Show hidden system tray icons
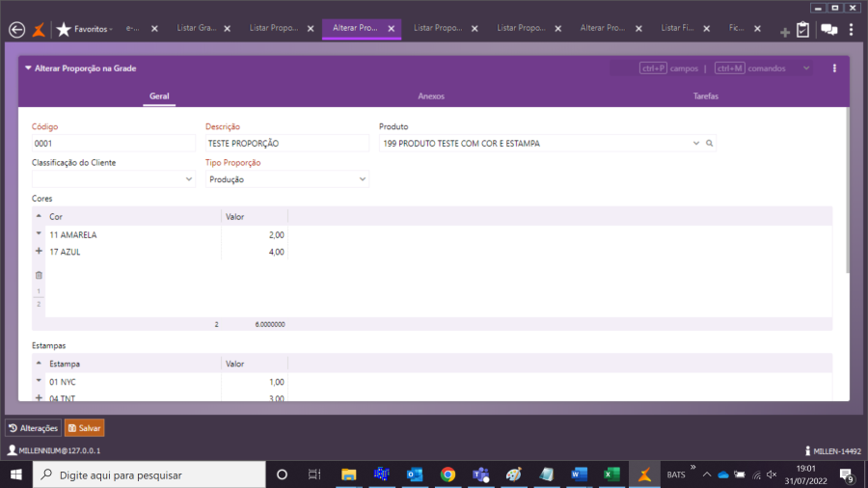The image size is (868, 488). point(706,474)
